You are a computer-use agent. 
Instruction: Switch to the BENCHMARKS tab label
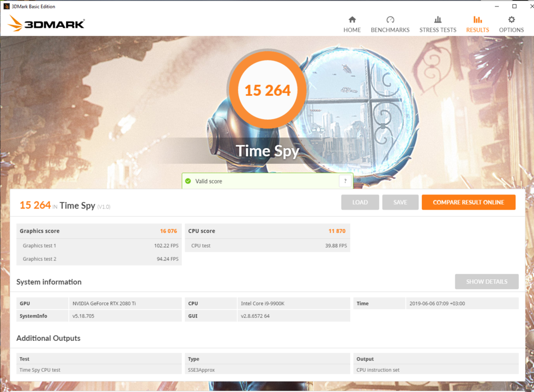tap(390, 30)
